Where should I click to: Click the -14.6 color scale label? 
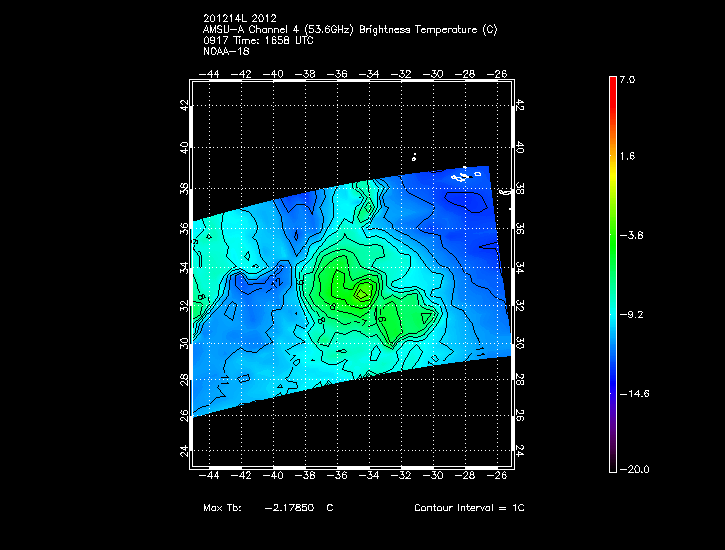point(634,393)
